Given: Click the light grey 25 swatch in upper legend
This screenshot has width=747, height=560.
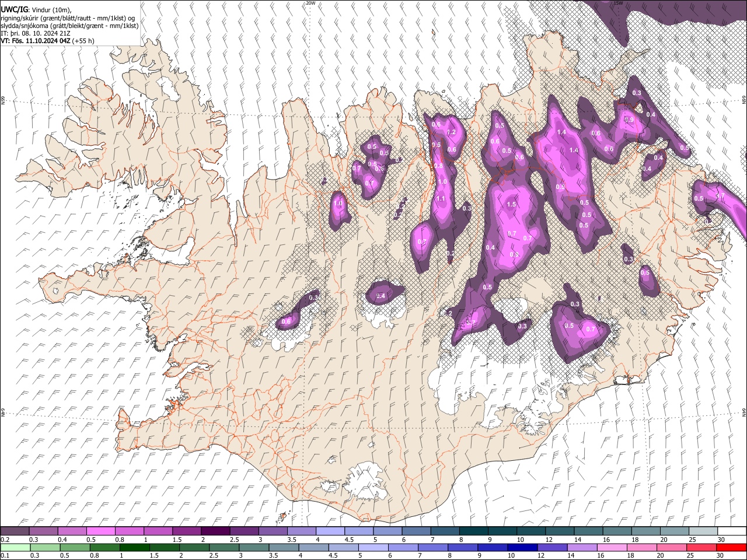Looking at the screenshot, I should click(x=703, y=531).
